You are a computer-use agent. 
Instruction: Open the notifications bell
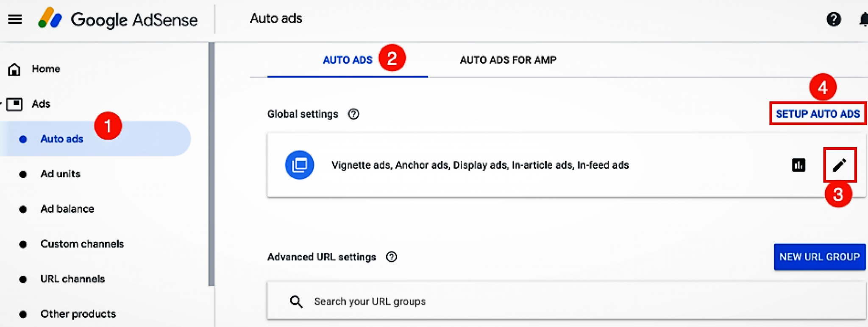tap(863, 19)
